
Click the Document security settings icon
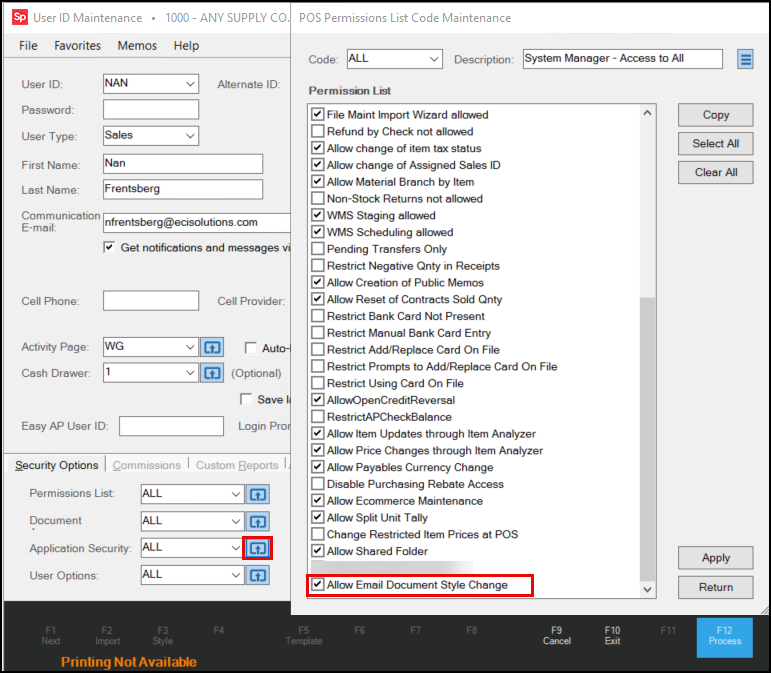(258, 521)
